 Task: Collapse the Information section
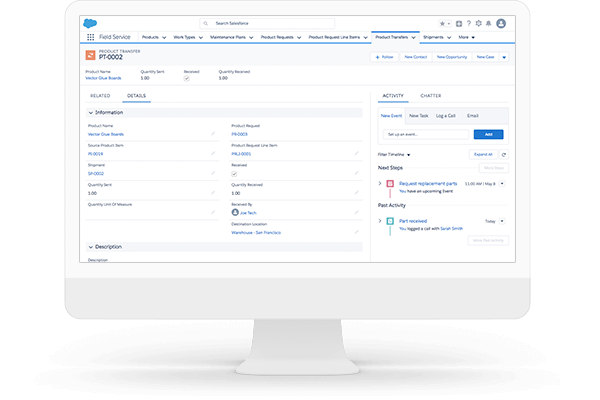(x=91, y=112)
